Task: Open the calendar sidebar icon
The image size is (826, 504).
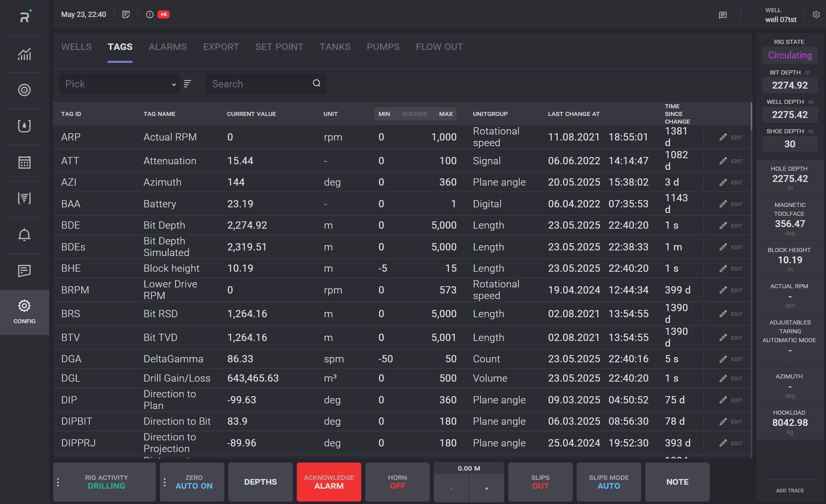Action: click(x=24, y=163)
